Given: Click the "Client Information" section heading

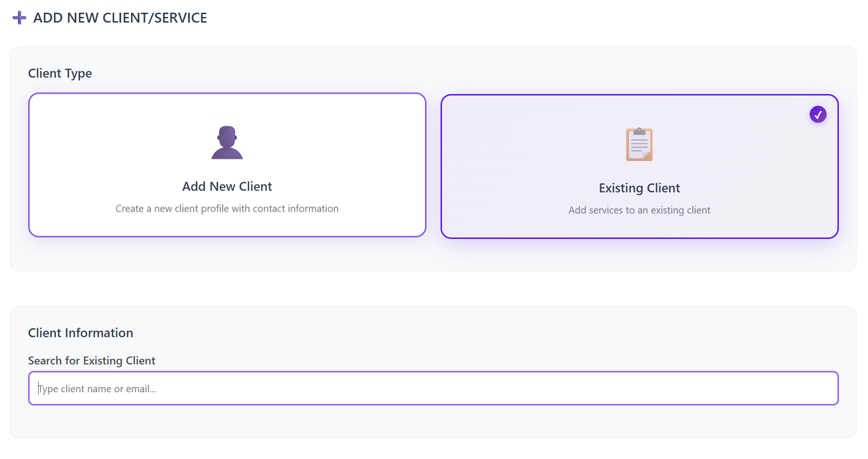Looking at the screenshot, I should tap(80, 333).
